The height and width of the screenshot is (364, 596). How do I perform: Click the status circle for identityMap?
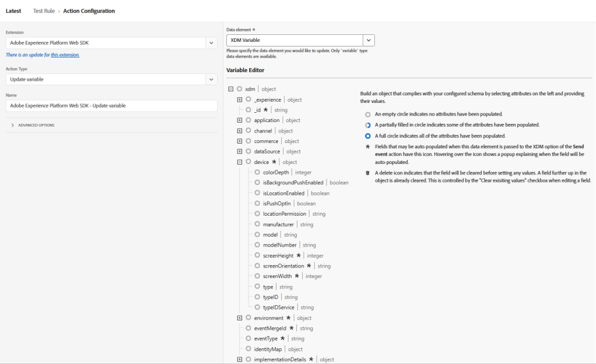click(248, 349)
